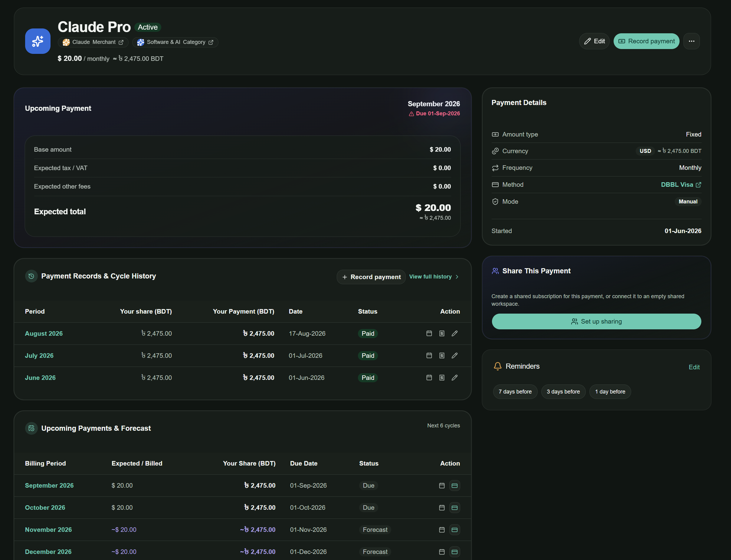Click the pencil edit icon in June 2026 row
Screen dimensions: 731x560
[x=454, y=378]
